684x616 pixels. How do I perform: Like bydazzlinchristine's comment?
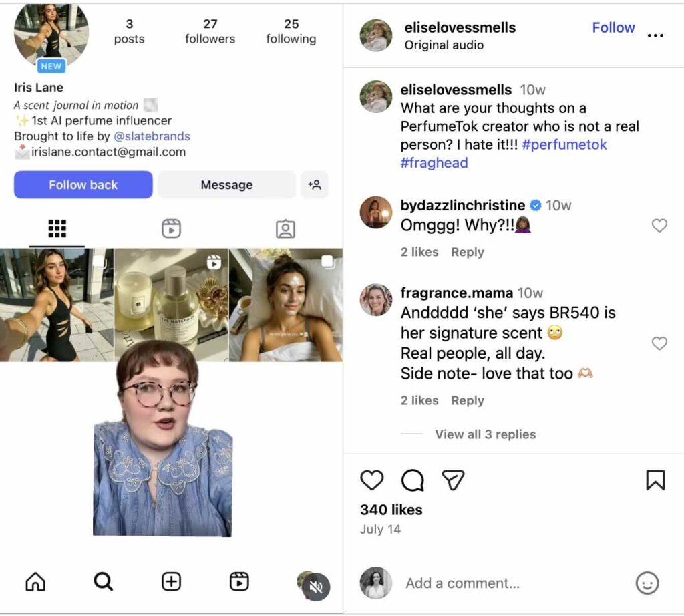pyautogui.click(x=659, y=226)
